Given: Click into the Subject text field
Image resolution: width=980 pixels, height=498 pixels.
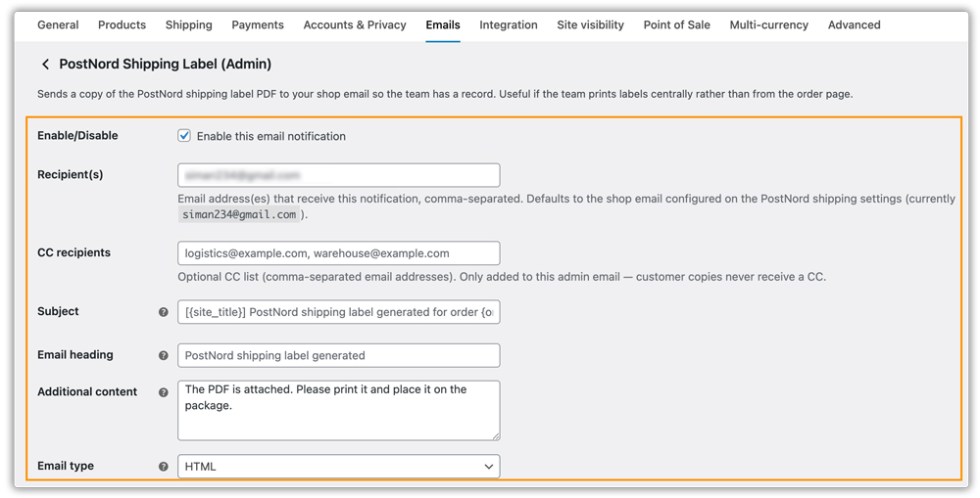Looking at the screenshot, I should [339, 312].
